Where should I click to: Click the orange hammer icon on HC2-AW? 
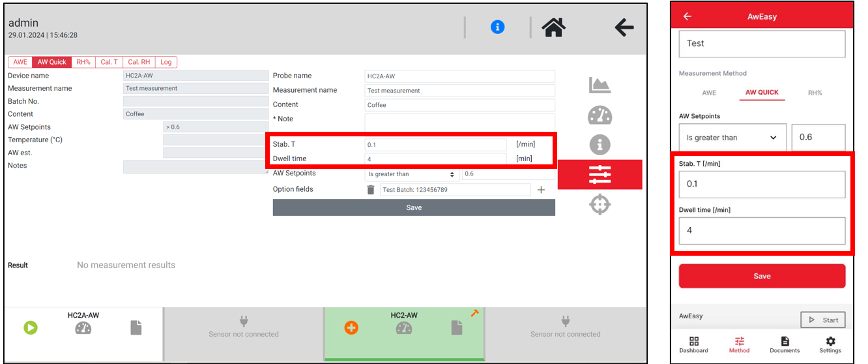point(474,313)
